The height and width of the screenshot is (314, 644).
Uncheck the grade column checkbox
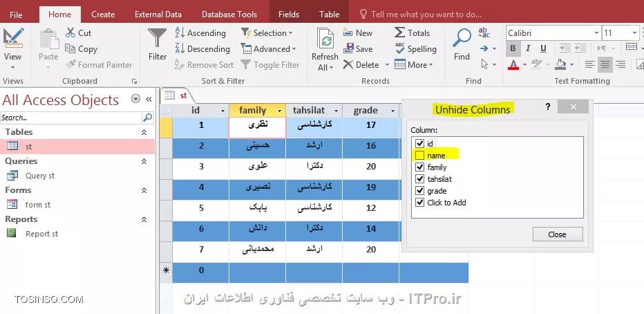(x=419, y=190)
